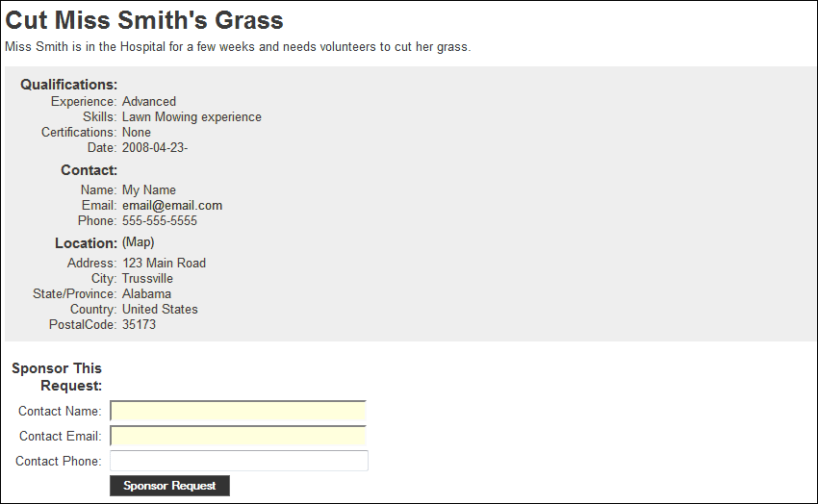818x504 pixels.
Task: Click the email@email.com contact email
Action: 172,206
